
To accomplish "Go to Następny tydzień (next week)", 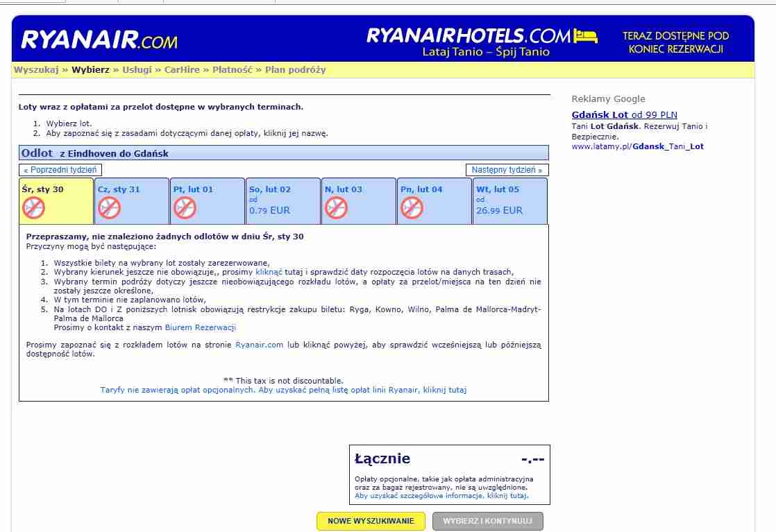I will coord(507,169).
